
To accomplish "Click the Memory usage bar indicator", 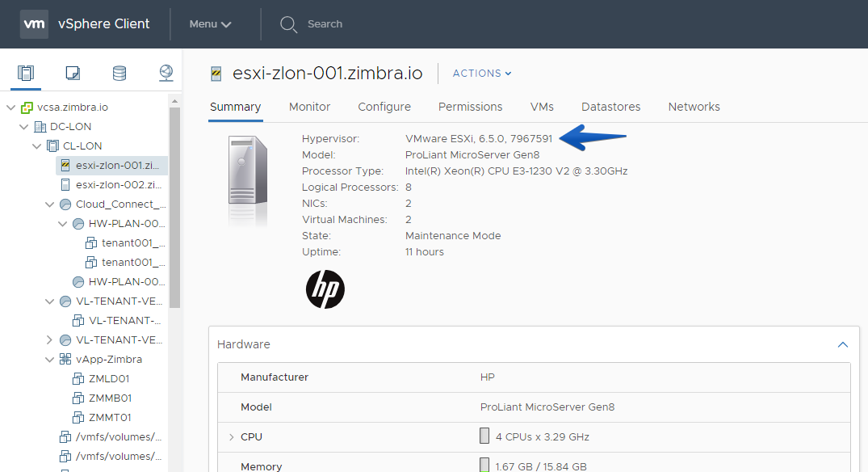I will pyautogui.click(x=484, y=465).
